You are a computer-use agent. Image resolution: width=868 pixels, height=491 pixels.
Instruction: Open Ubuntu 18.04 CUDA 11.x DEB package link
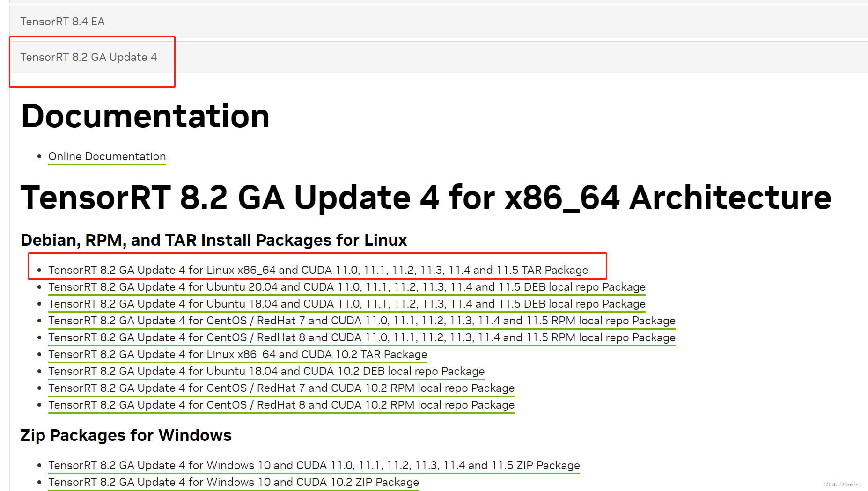click(x=346, y=304)
